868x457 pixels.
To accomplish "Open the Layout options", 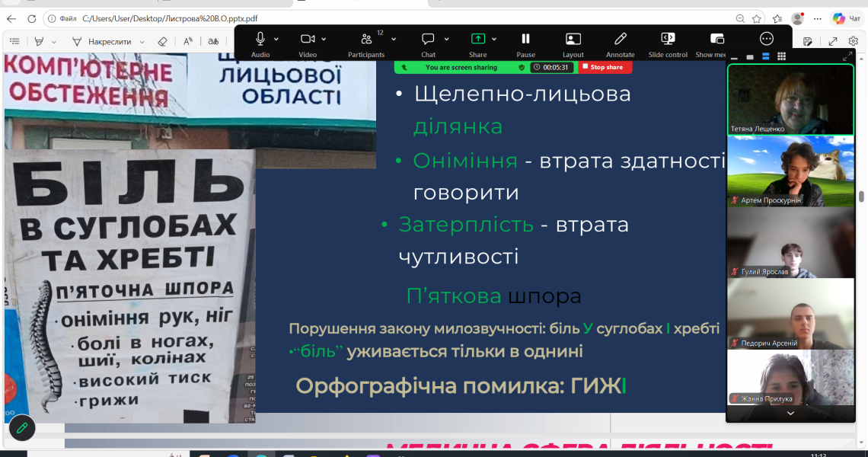I will pos(573,39).
